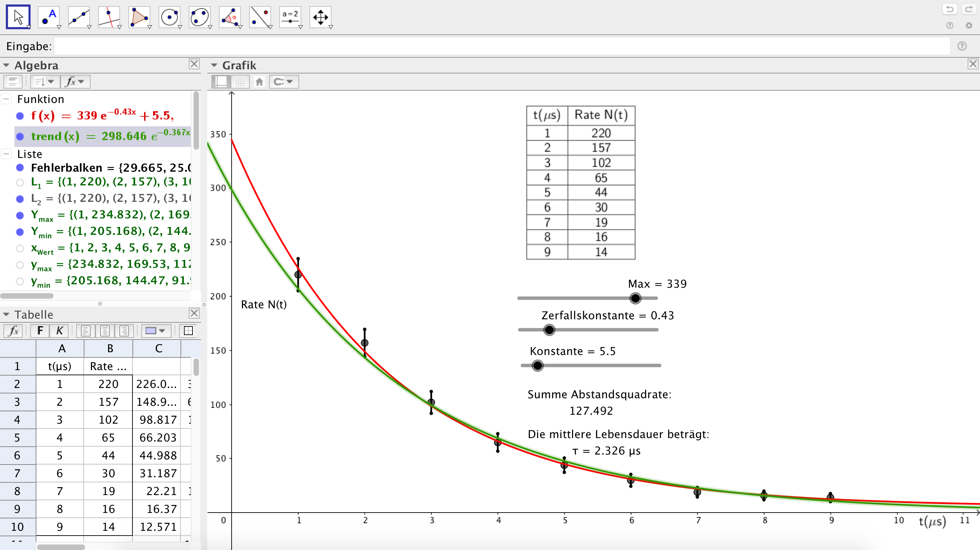Click cell B3 in Tabelle showing 157
980x550 pixels.
pos(107,401)
